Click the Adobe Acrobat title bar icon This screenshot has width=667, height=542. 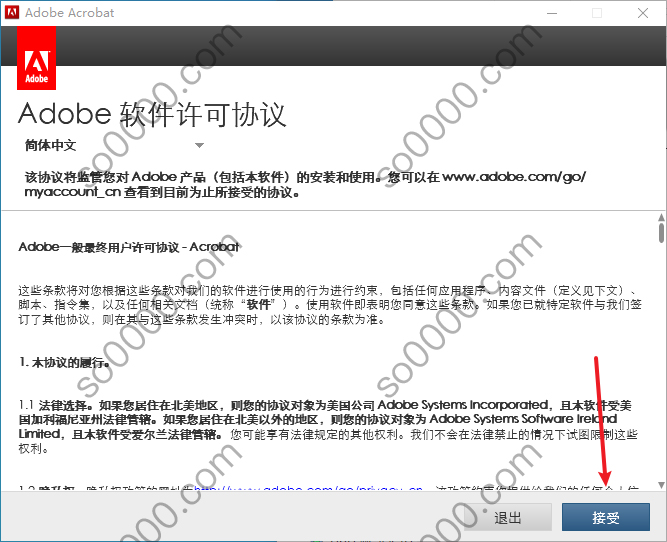coord(12,12)
